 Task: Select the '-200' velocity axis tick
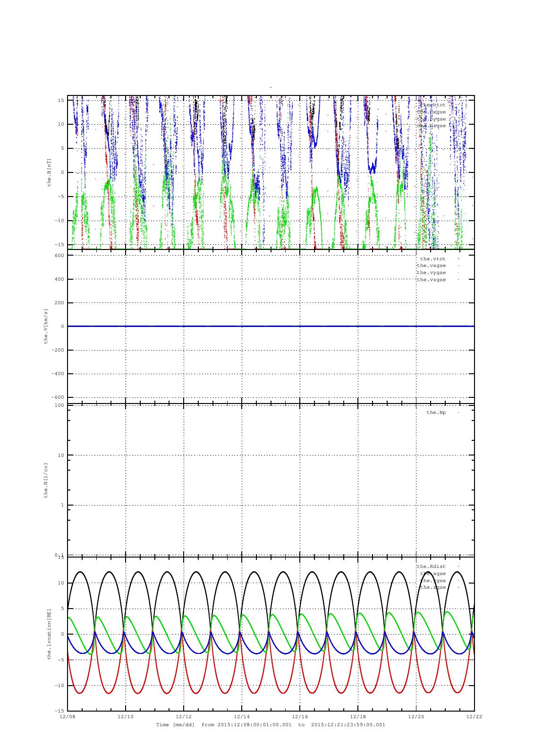coord(58,350)
